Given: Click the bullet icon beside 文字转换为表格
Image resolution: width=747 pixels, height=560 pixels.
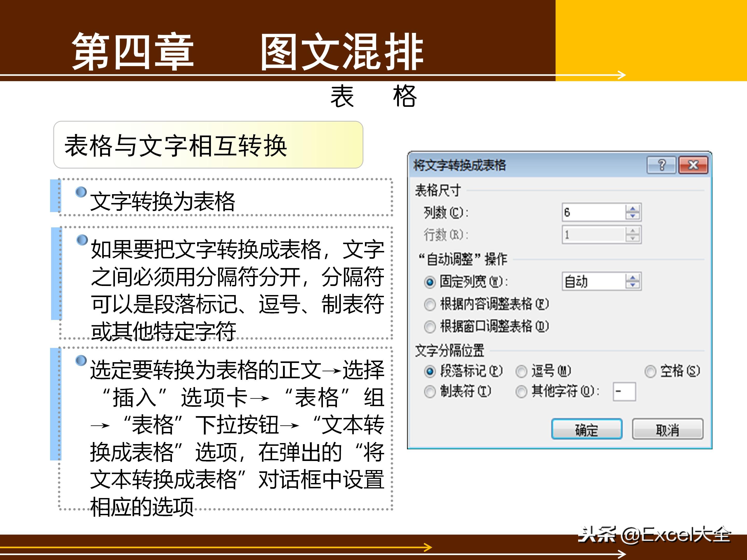Looking at the screenshot, I should 81,193.
